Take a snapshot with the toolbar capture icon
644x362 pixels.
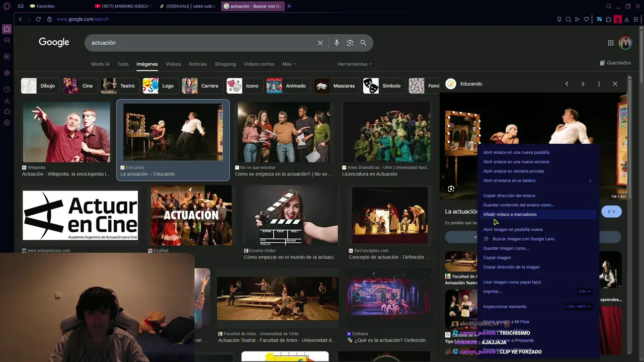tap(568, 19)
